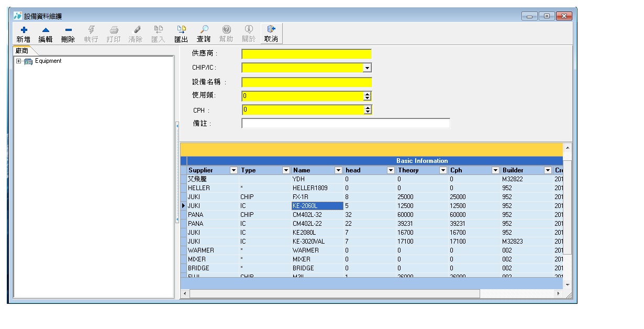Viewport: 644px width, 329px height.
Task: Open the Name column filter dropdown
Action: pyautogui.click(x=338, y=170)
